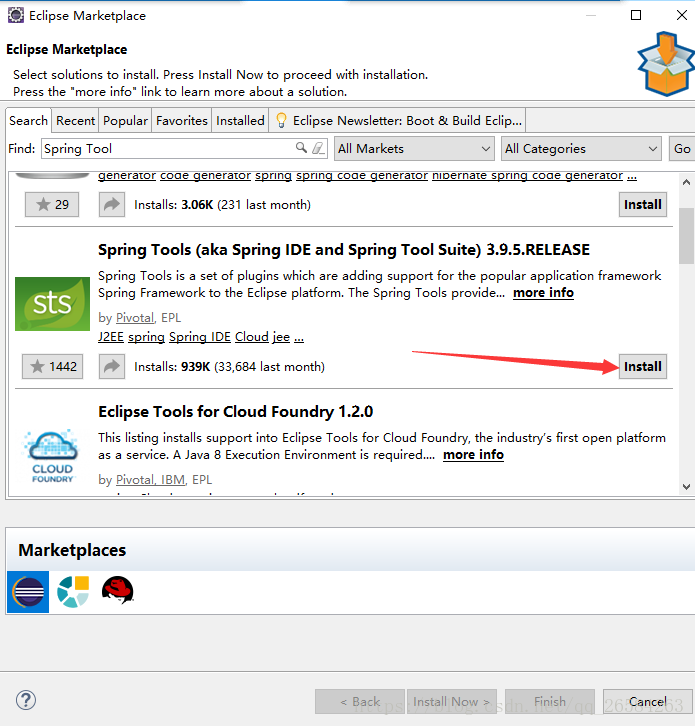
Task: Install Spring Tools 3.9.5.RELEASE
Action: 643,367
